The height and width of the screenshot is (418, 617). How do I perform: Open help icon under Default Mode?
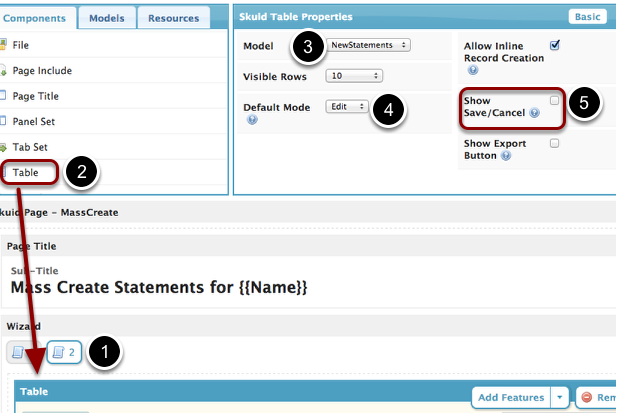252,120
